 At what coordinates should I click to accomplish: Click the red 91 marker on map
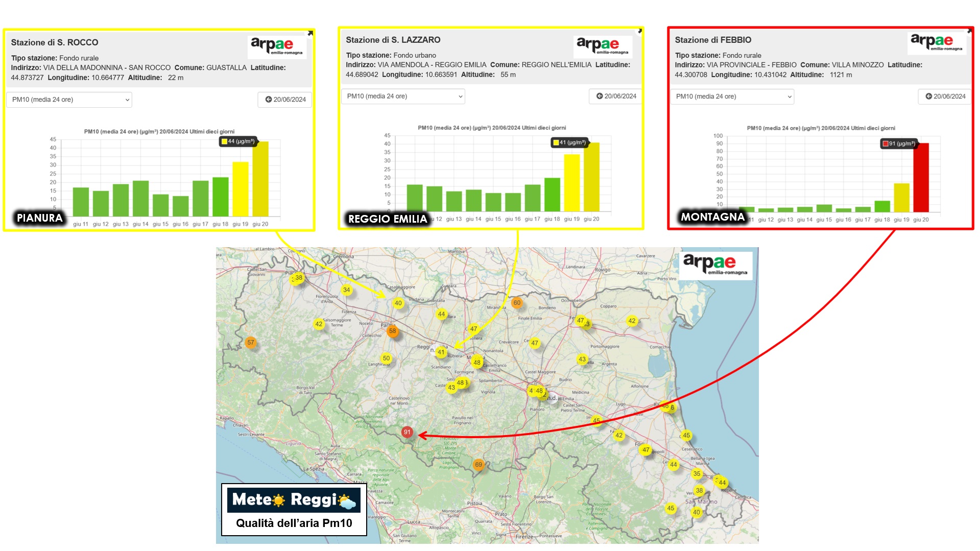coord(407,432)
